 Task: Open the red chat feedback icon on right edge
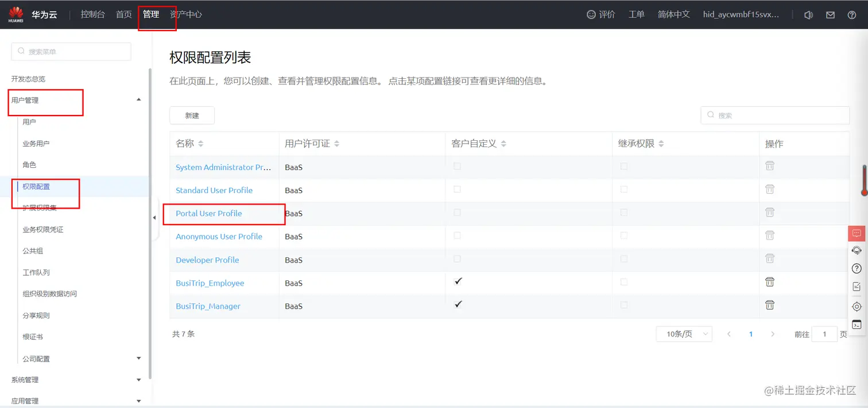(857, 233)
